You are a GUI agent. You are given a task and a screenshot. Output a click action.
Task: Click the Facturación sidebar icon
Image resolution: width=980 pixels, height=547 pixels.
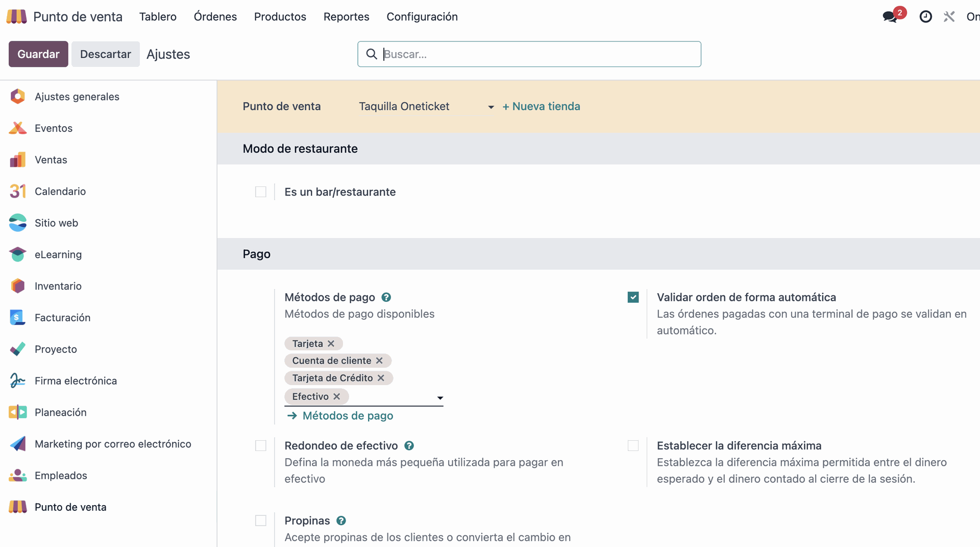click(18, 318)
